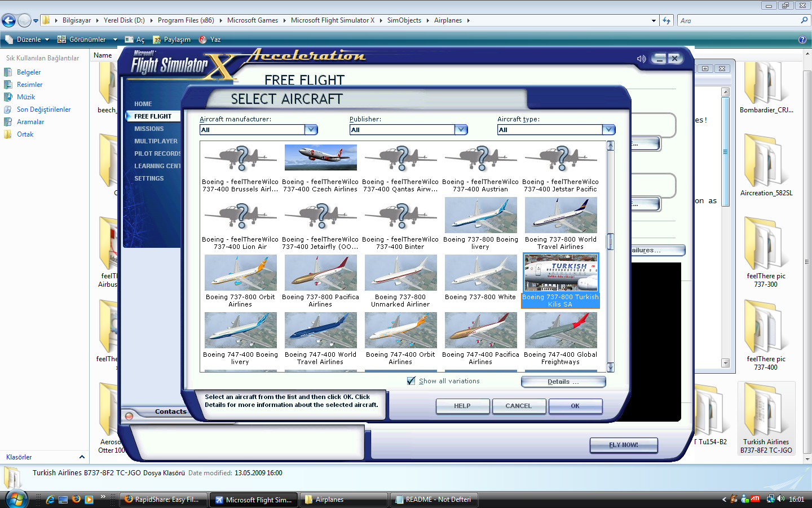Select the Boeing 737-800 Boeing livery thumbnail
The height and width of the screenshot is (508, 812).
[x=480, y=215]
